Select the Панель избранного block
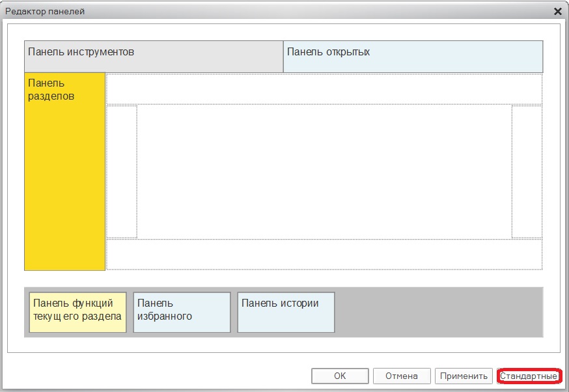This screenshot has height=392, width=569. point(182,312)
